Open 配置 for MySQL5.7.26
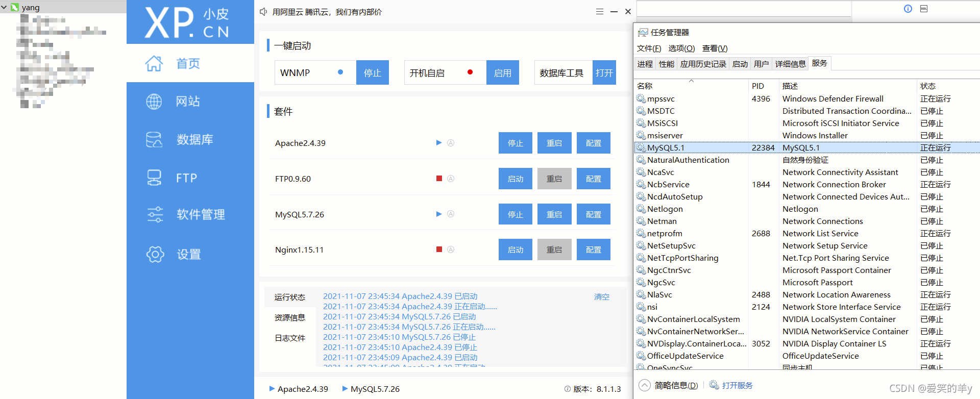The height and width of the screenshot is (399, 980). 594,214
